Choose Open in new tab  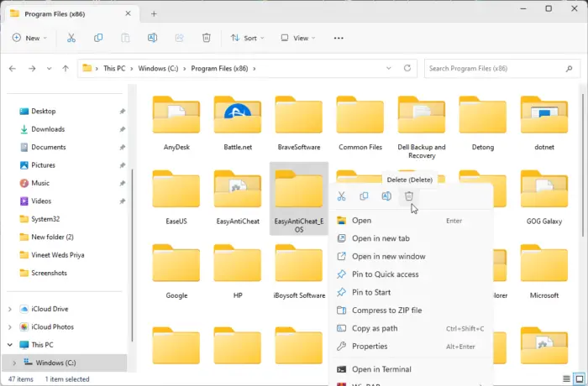point(411,238)
